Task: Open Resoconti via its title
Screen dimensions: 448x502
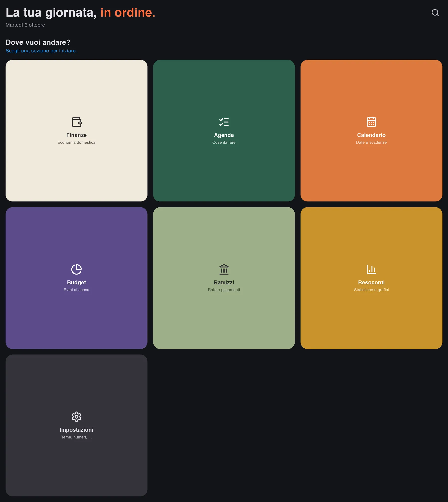Action: point(371,282)
